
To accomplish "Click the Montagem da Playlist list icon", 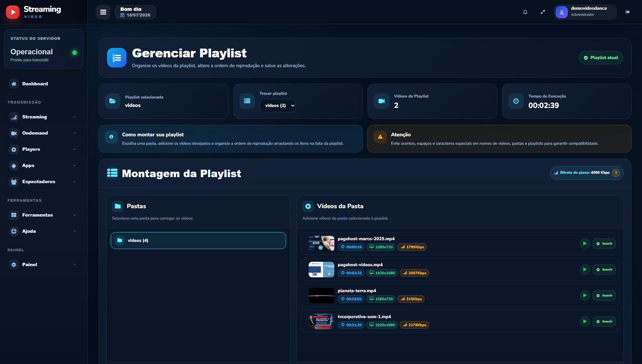I will pos(112,173).
